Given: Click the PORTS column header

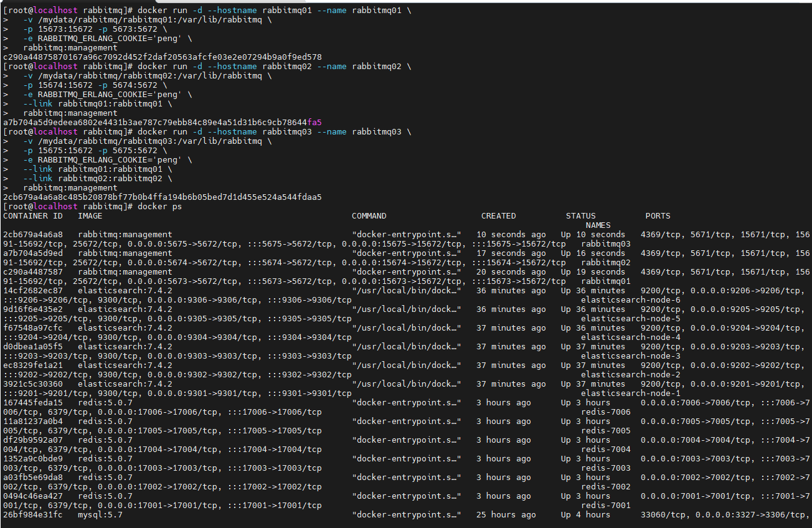Looking at the screenshot, I should [658, 216].
